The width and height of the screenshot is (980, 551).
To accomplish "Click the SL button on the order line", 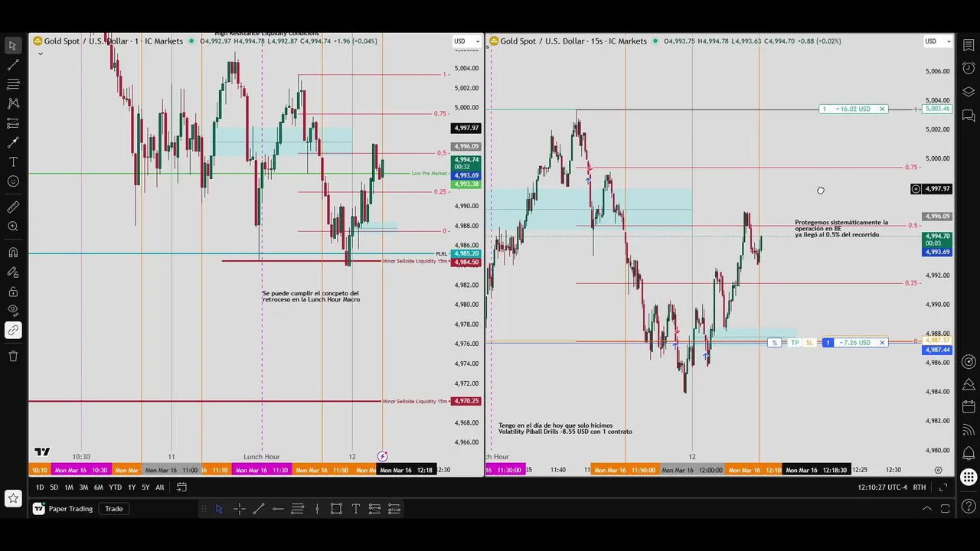I will [x=809, y=343].
